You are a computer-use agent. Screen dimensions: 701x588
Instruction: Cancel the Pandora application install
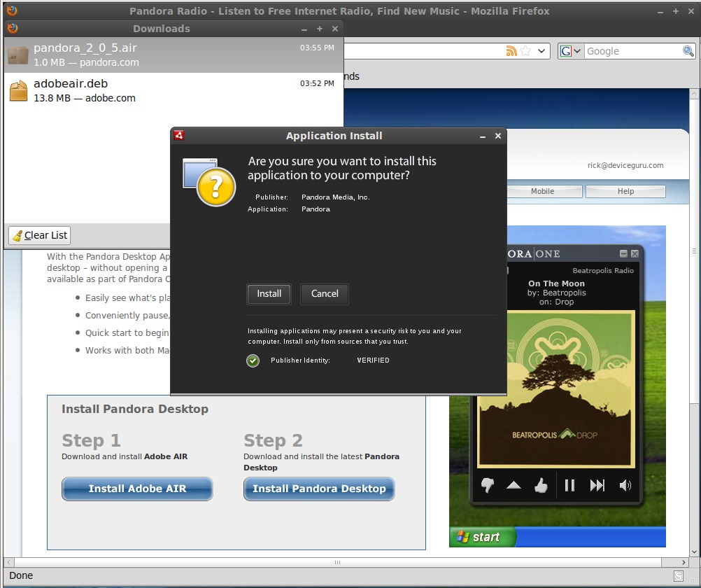tap(325, 294)
